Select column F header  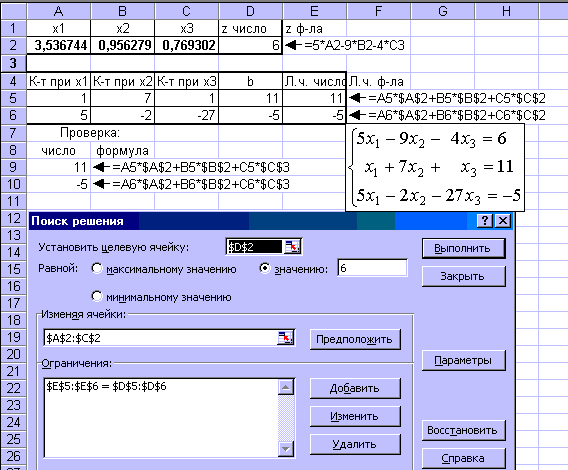(x=379, y=11)
